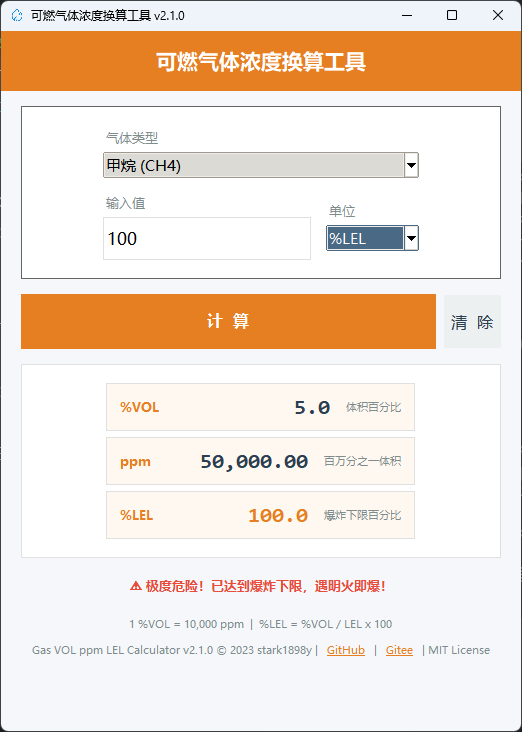Click the orange ppm row label
Viewport: 522px width, 732px height.
tap(135, 462)
